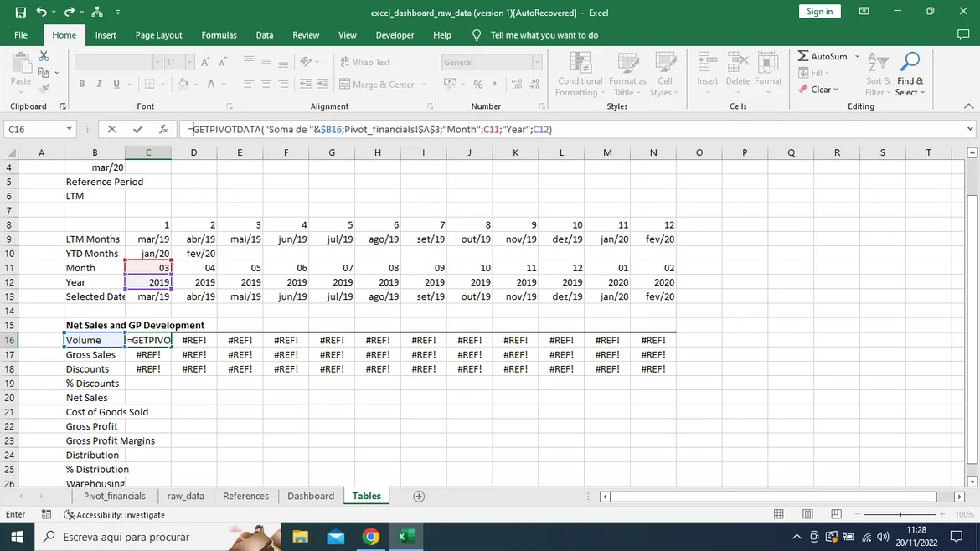Screen dimensions: 980x551
Task: Expand the Name Box dropdown
Action: (70, 129)
